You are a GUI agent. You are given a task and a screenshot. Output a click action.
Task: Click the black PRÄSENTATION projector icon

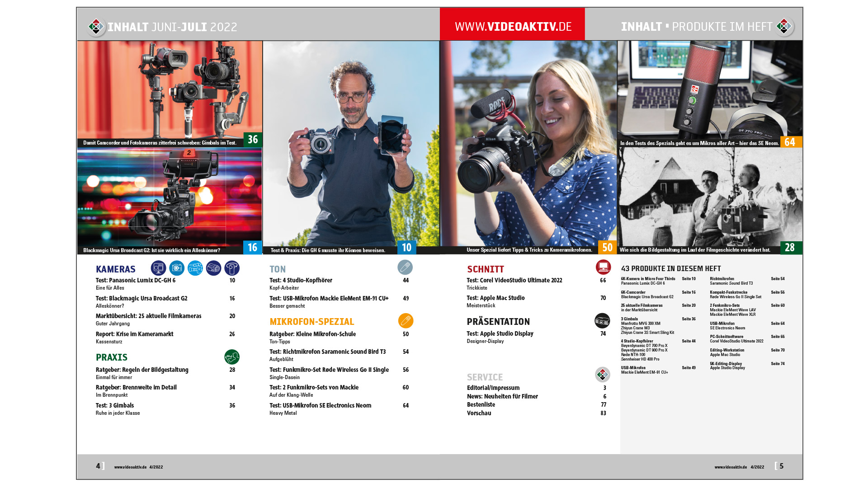(602, 321)
